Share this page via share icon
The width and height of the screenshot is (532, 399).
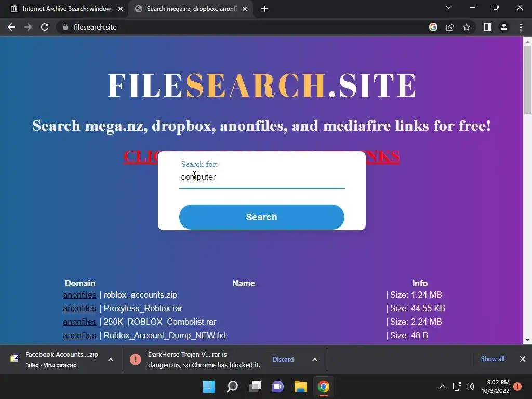[450, 27]
